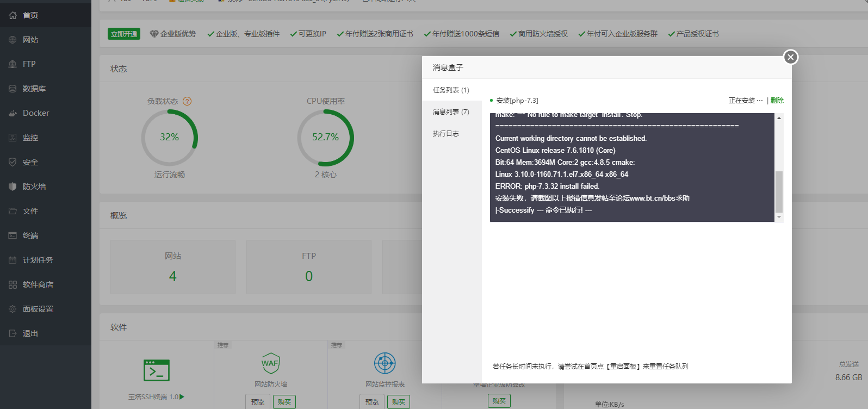Screen dimensions: 868x409
Task: Click the ERROR php-7.3.32 install failed line
Action: pos(547,186)
